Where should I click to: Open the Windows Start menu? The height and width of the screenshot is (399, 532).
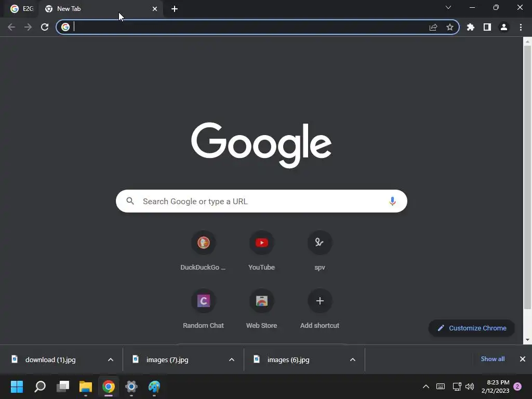[x=17, y=387]
